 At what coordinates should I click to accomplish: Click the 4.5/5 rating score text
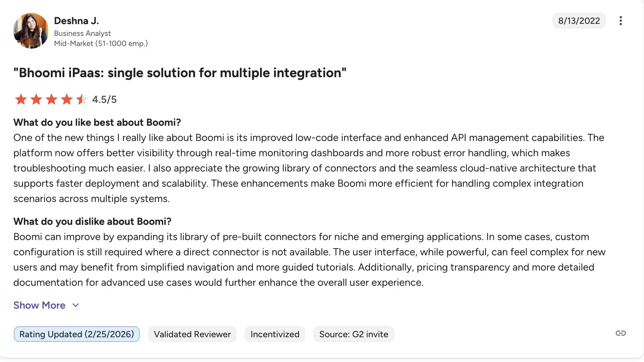pos(104,100)
